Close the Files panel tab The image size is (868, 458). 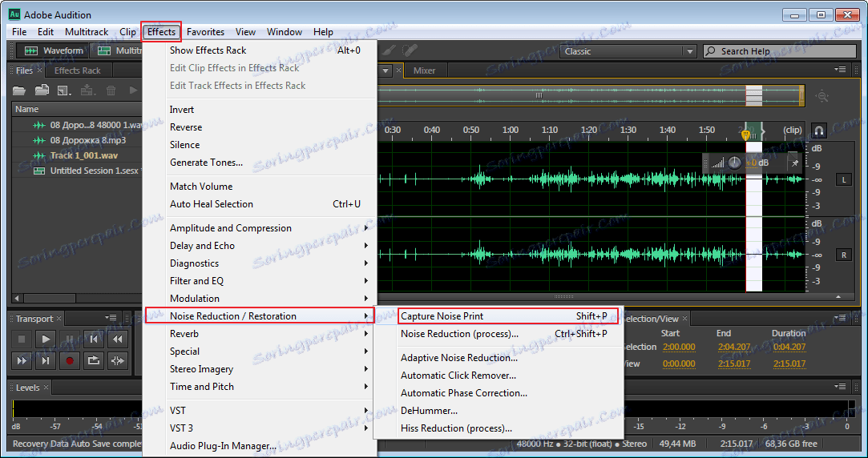point(39,70)
